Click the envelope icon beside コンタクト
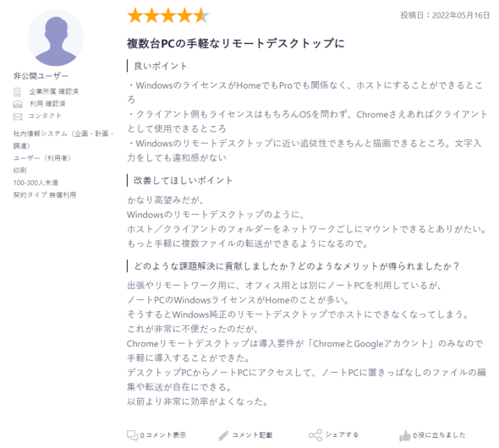 (x=18, y=117)
